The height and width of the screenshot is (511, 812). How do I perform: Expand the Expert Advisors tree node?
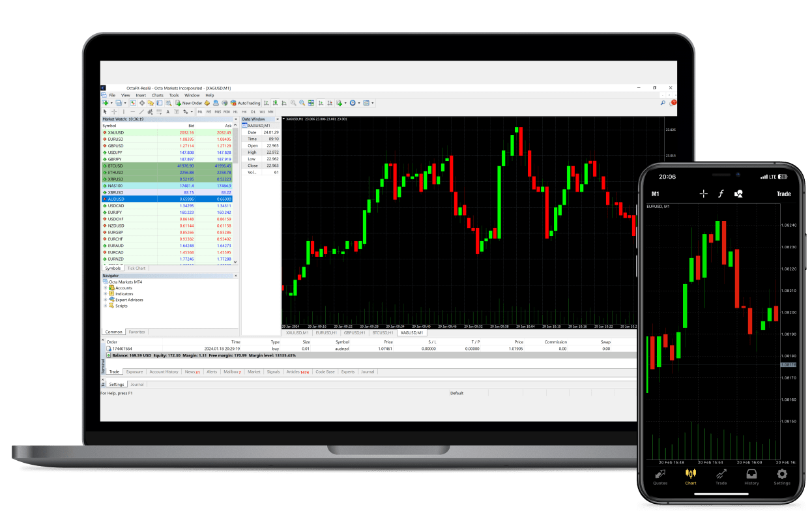106,300
